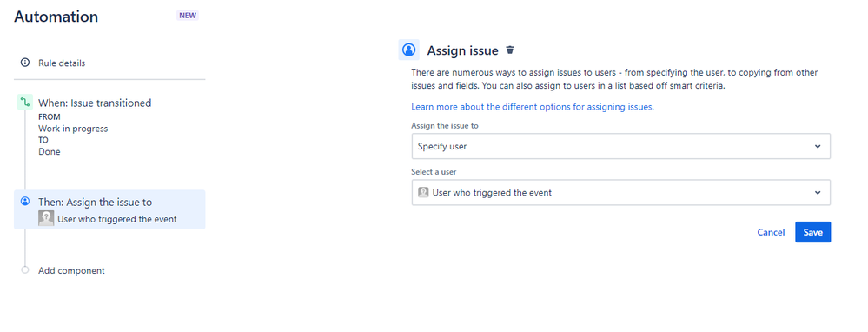
Task: Click the avatar inside the Select a user field
Action: (423, 193)
